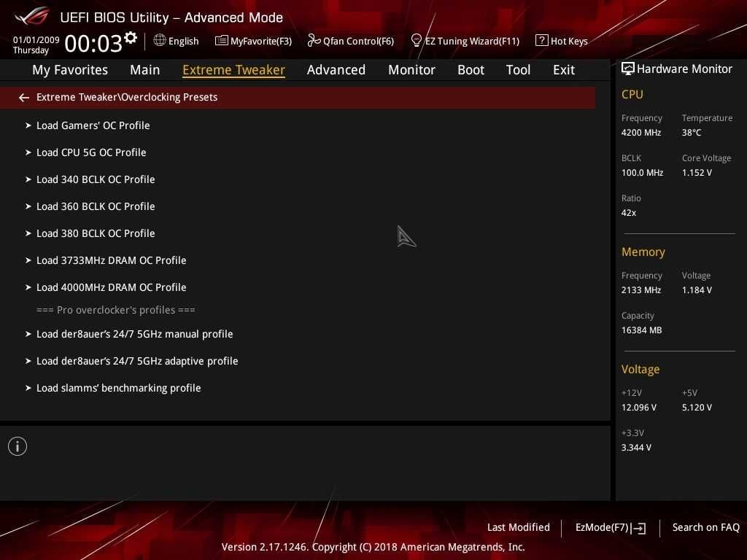Click the MyFavorite list icon
This screenshot has height=560, width=747.
221,41
